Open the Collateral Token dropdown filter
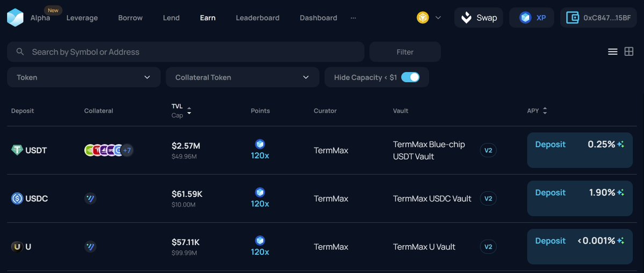This screenshot has height=273, width=644. click(x=242, y=77)
